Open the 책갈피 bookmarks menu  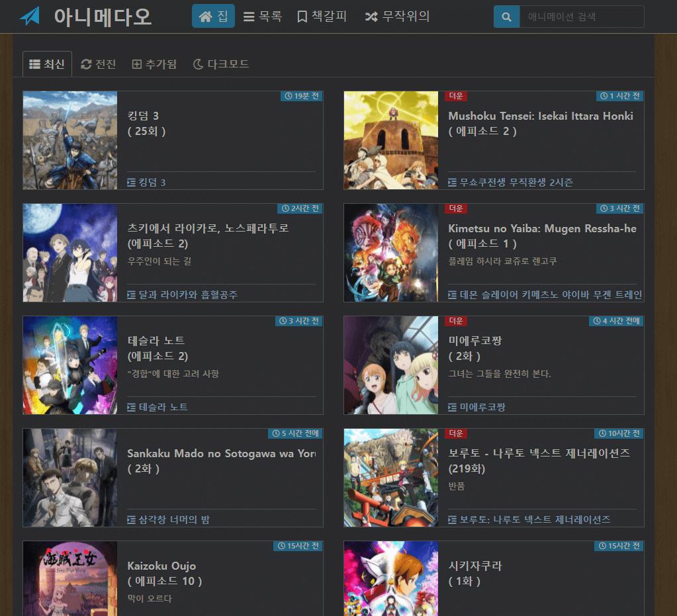pyautogui.click(x=322, y=17)
